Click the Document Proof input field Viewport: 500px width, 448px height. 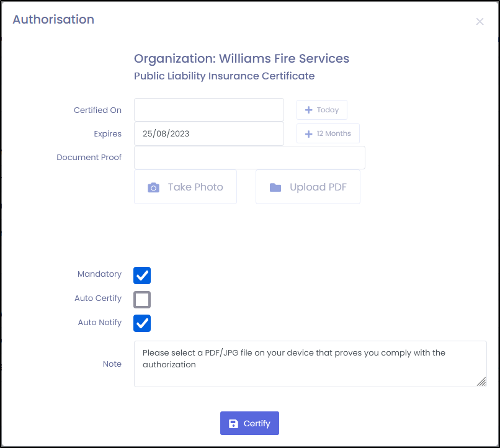coord(249,158)
